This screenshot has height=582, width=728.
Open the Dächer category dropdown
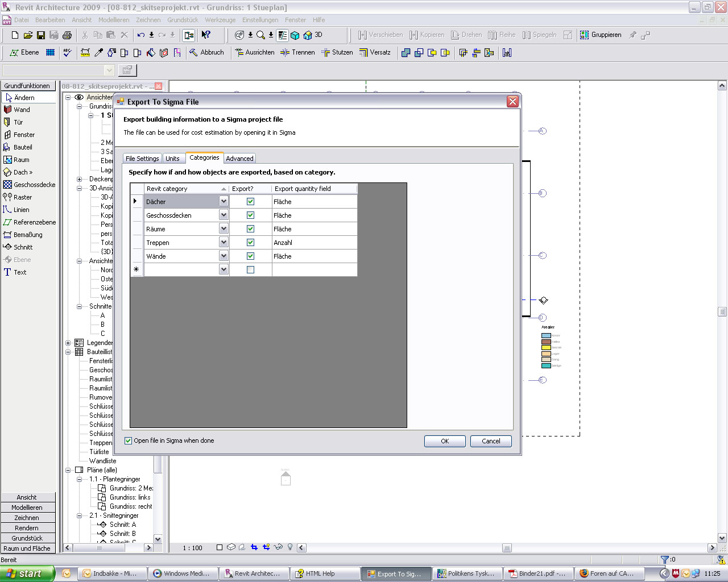224,201
